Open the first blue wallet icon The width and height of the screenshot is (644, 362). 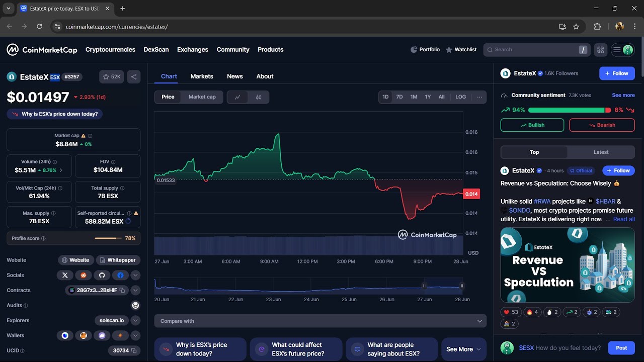pos(65,335)
